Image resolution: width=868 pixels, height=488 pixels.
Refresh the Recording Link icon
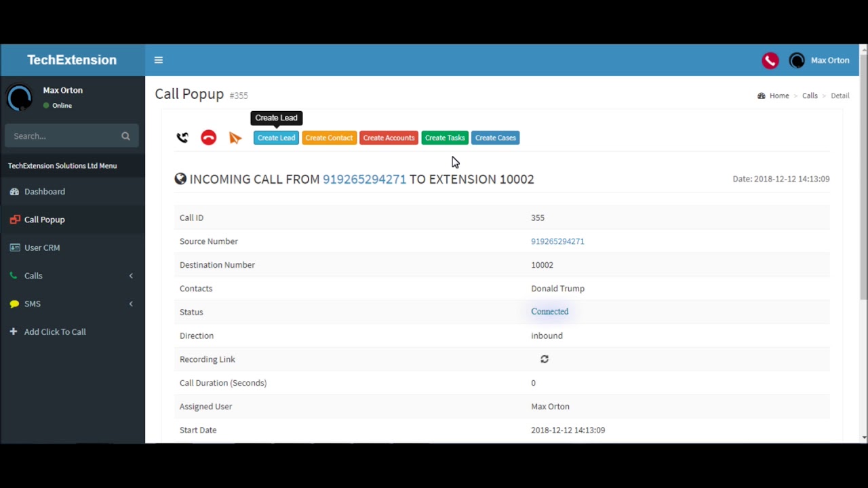click(544, 359)
